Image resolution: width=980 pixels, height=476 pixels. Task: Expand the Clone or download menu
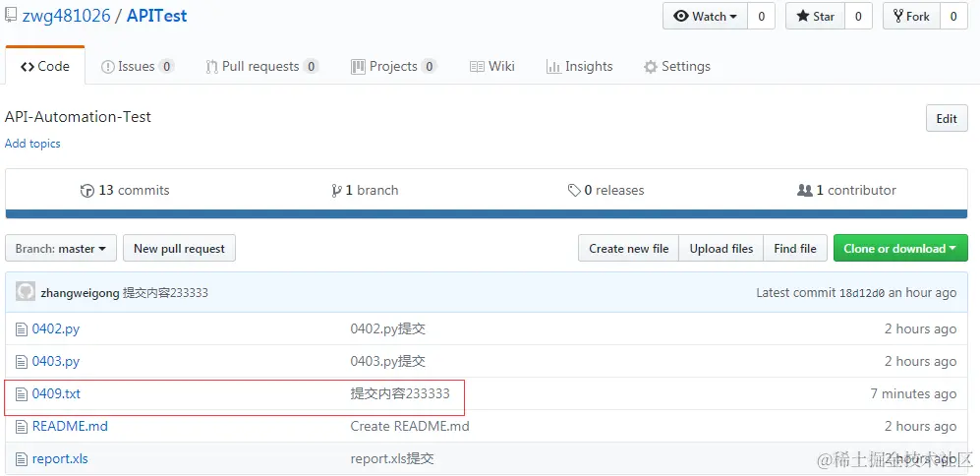900,248
